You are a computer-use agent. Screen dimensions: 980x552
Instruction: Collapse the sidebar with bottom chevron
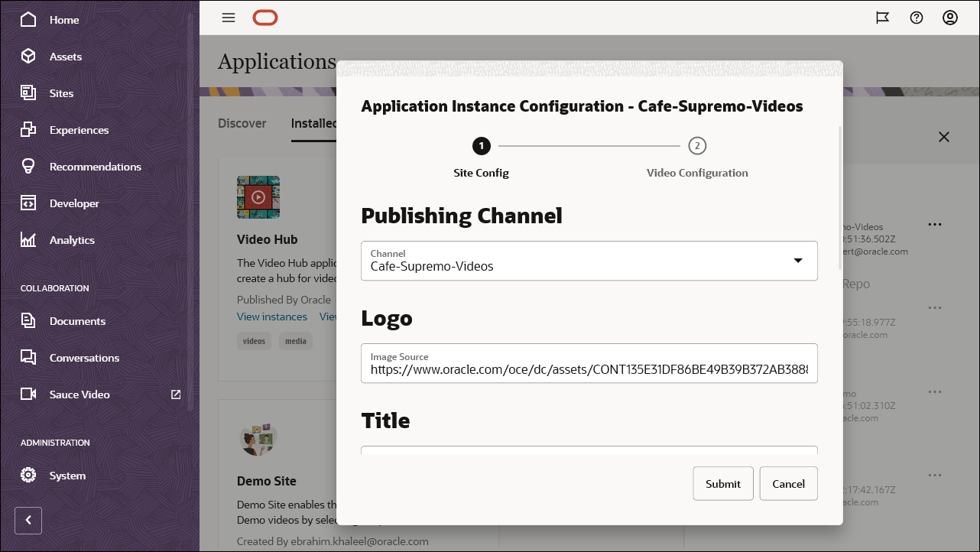click(28, 521)
